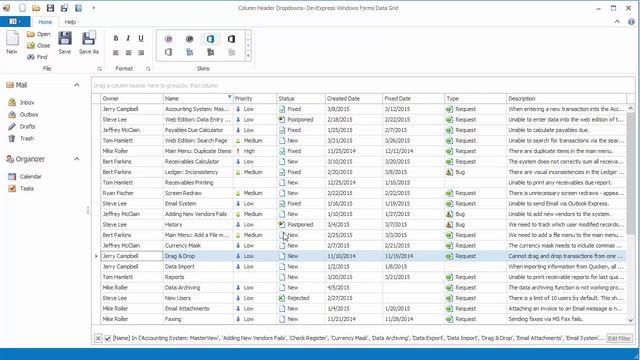Sort by the Priority column header
Image resolution: width=640 pixels, height=360 pixels.
point(255,98)
